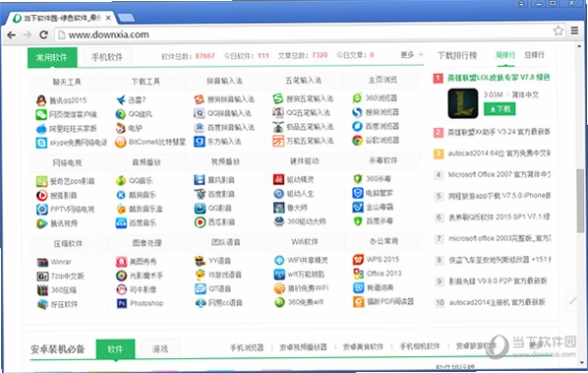Click the Office 2013 icon
Viewport: 588px width, 373px height.
[x=358, y=274]
